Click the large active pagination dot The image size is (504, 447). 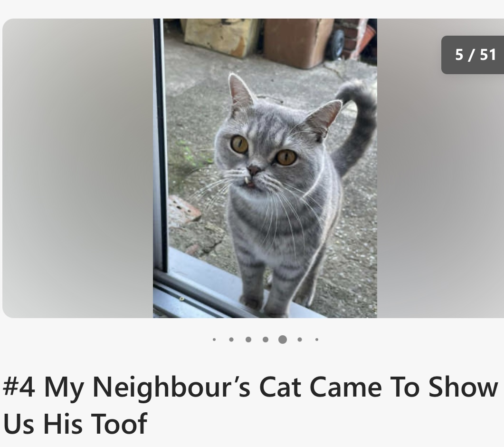click(283, 340)
